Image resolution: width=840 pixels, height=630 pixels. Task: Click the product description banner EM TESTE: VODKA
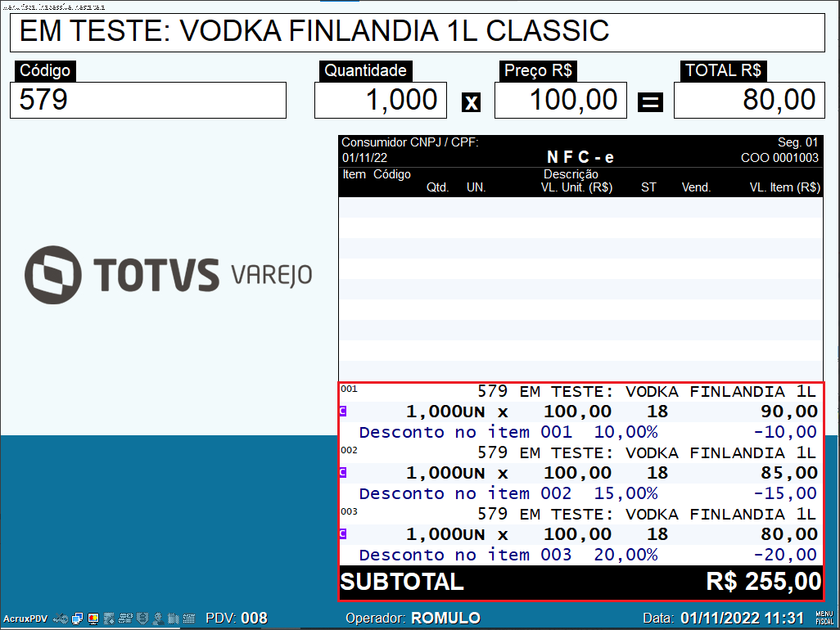coord(418,32)
